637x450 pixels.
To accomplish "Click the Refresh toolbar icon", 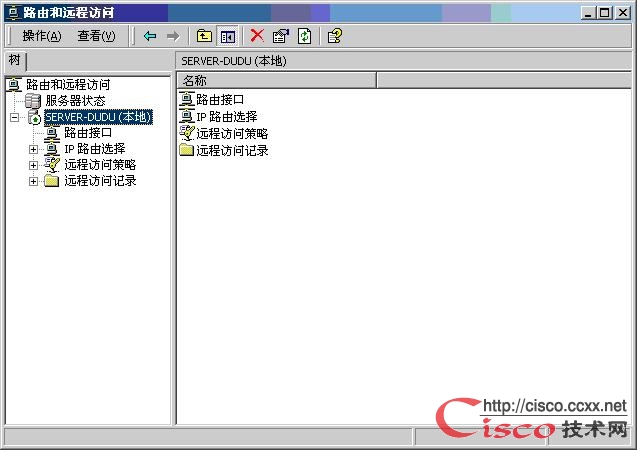I will 305,36.
